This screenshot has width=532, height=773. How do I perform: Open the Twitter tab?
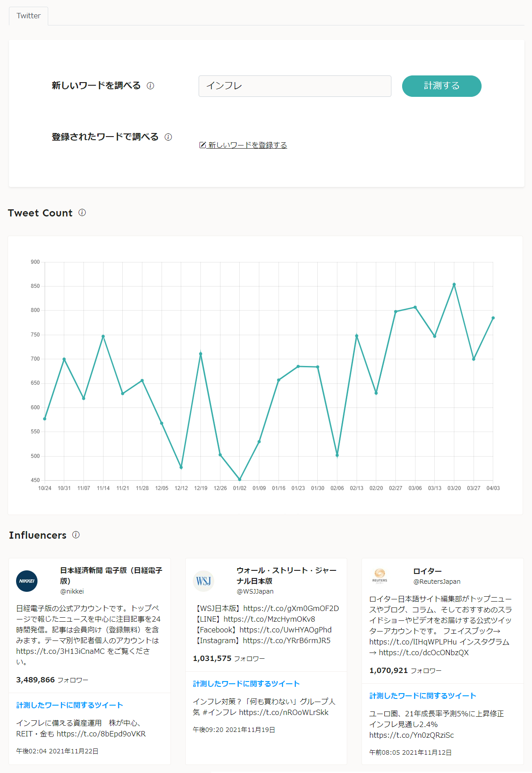[29, 16]
